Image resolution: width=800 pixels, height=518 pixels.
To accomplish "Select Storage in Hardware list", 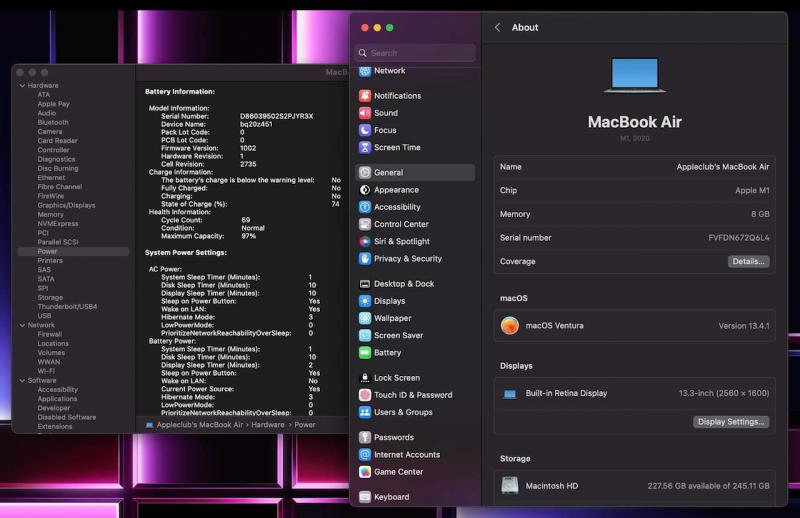I will click(x=50, y=298).
